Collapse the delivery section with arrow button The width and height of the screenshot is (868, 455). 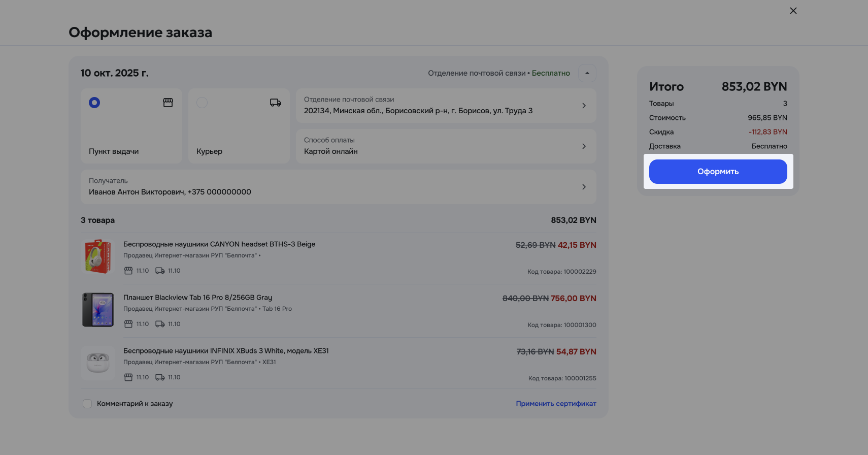[587, 73]
